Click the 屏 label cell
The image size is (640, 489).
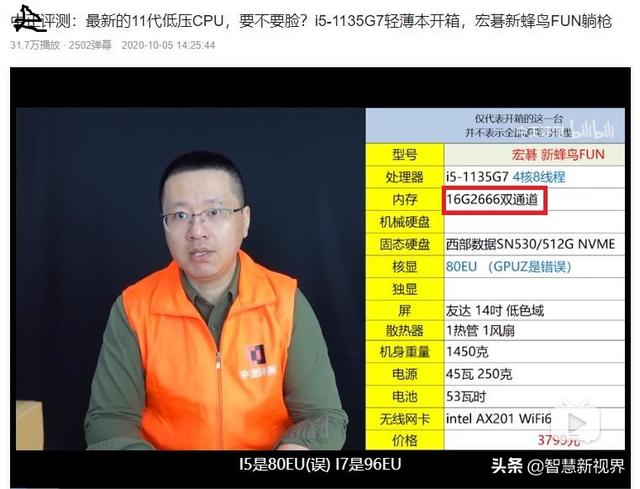[x=404, y=311]
